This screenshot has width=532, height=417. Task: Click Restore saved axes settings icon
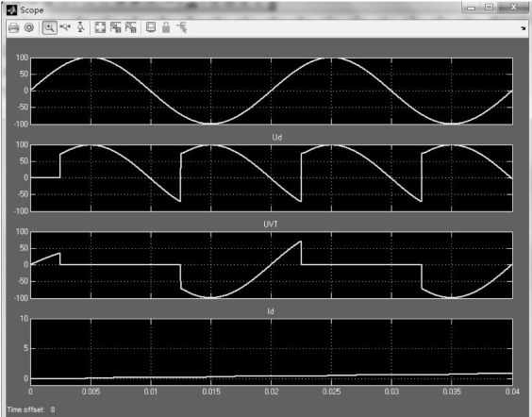(x=131, y=27)
